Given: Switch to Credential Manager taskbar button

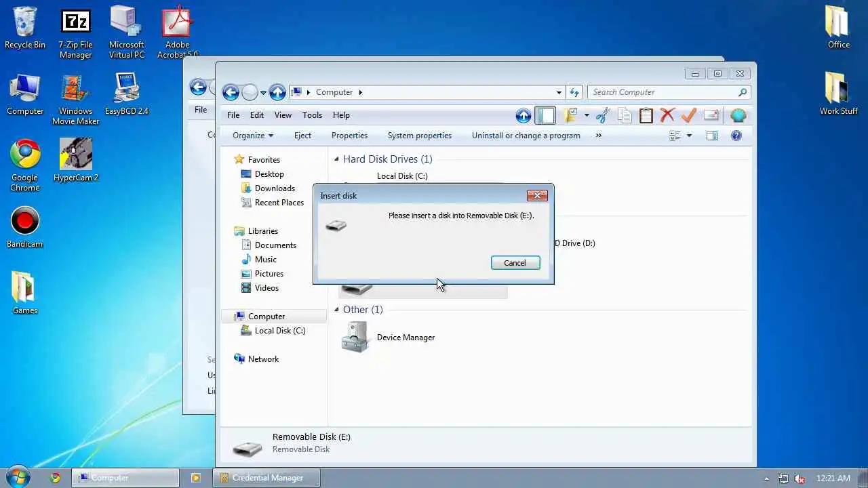Looking at the screenshot, I should pyautogui.click(x=267, y=478).
